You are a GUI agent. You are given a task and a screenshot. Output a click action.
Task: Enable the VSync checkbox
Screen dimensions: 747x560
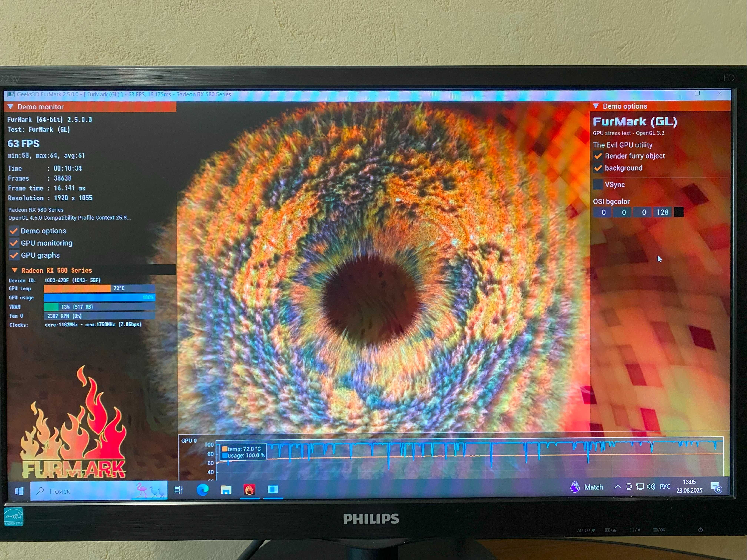[598, 184]
